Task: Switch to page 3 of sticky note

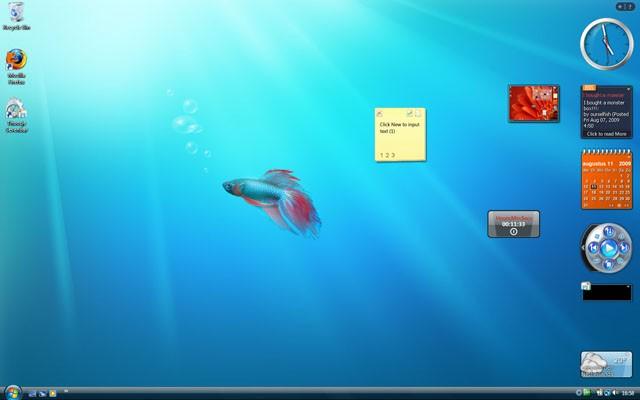Action: point(393,155)
